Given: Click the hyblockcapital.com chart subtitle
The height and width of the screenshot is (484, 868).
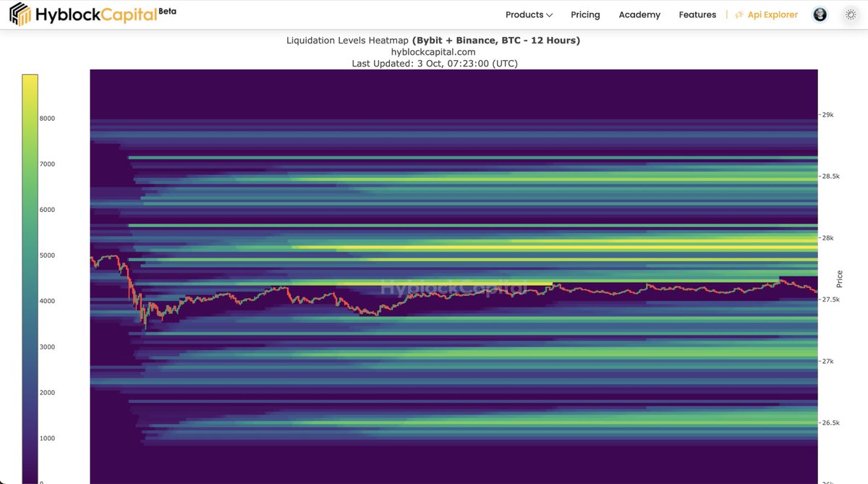Looking at the screenshot, I should (x=433, y=52).
